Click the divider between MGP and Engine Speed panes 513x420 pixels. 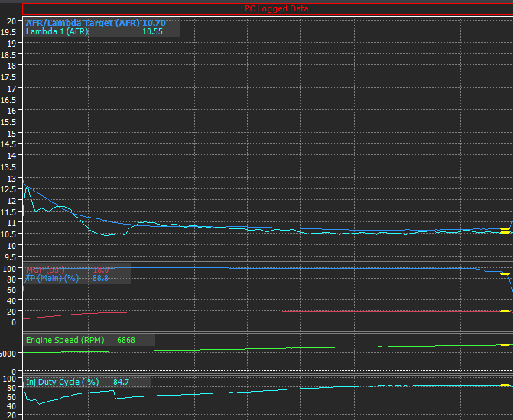(x=268, y=332)
